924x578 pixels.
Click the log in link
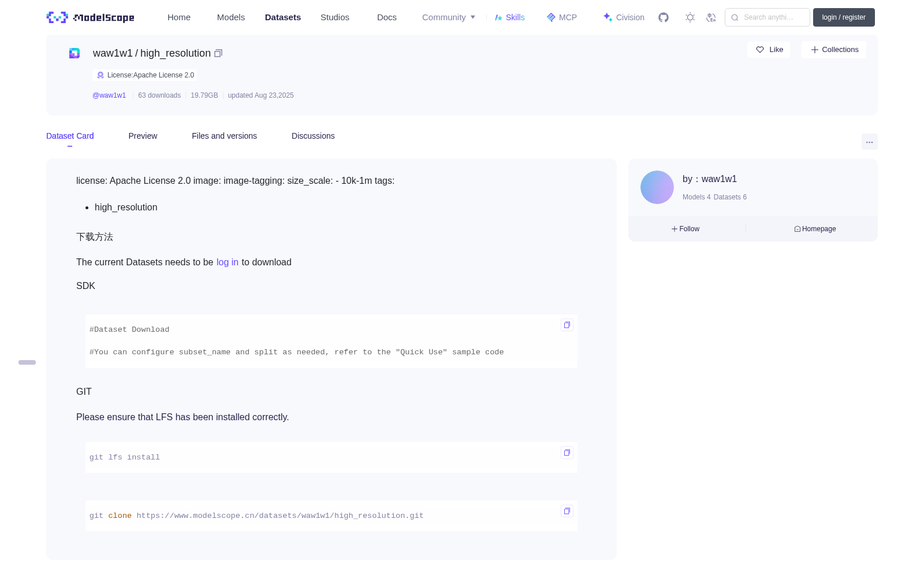click(228, 262)
